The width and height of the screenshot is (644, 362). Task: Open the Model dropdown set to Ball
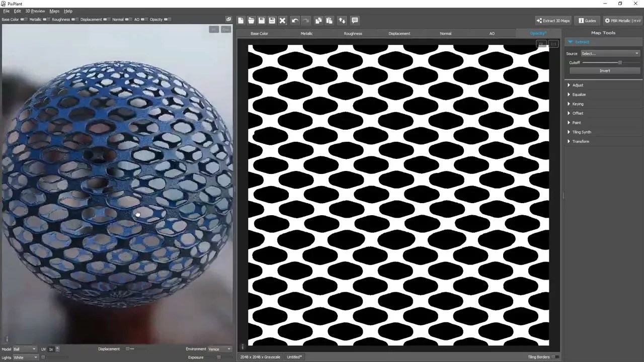pos(24,348)
